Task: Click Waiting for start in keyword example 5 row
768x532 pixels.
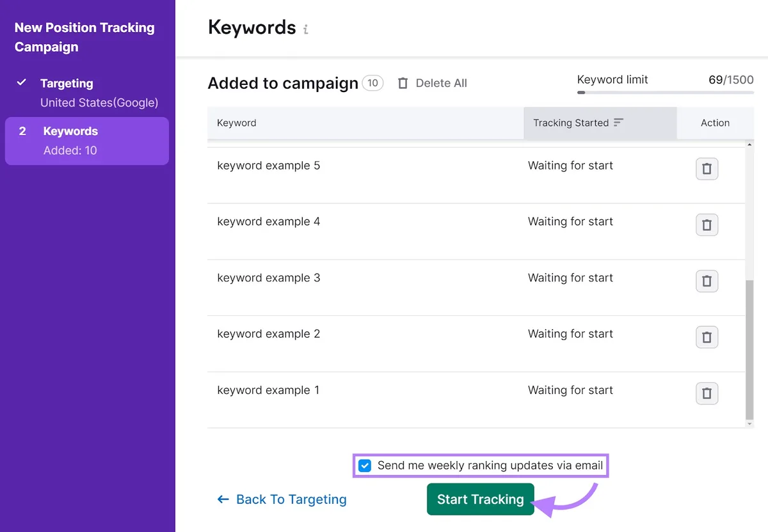Action: click(x=570, y=166)
